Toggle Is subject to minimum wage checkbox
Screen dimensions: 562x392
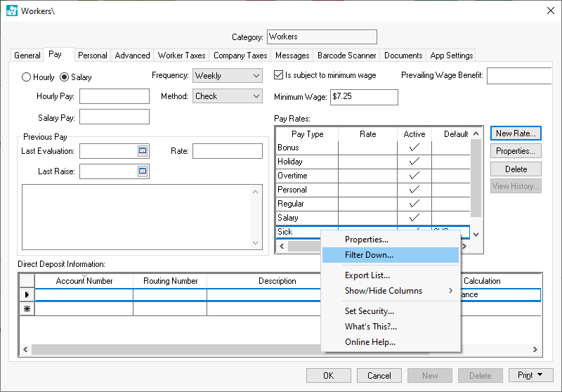click(277, 75)
